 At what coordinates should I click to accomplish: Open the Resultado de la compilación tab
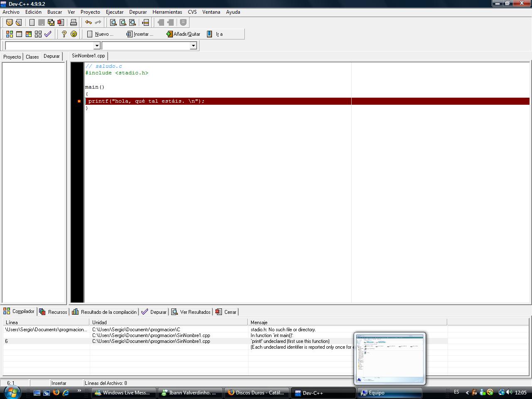pyautogui.click(x=104, y=312)
